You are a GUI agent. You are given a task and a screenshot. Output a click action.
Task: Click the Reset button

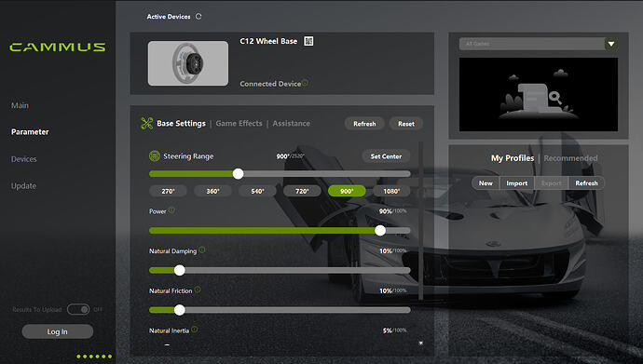click(x=406, y=124)
